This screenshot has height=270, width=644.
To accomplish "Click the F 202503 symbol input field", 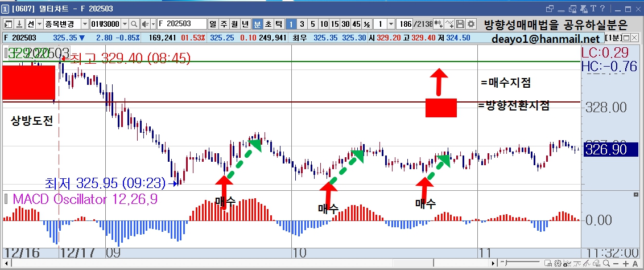I will pos(181,24).
